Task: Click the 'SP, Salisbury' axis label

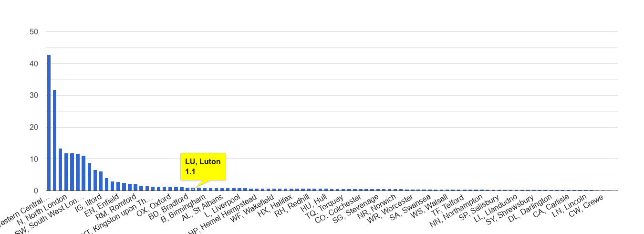Action: 478,206
